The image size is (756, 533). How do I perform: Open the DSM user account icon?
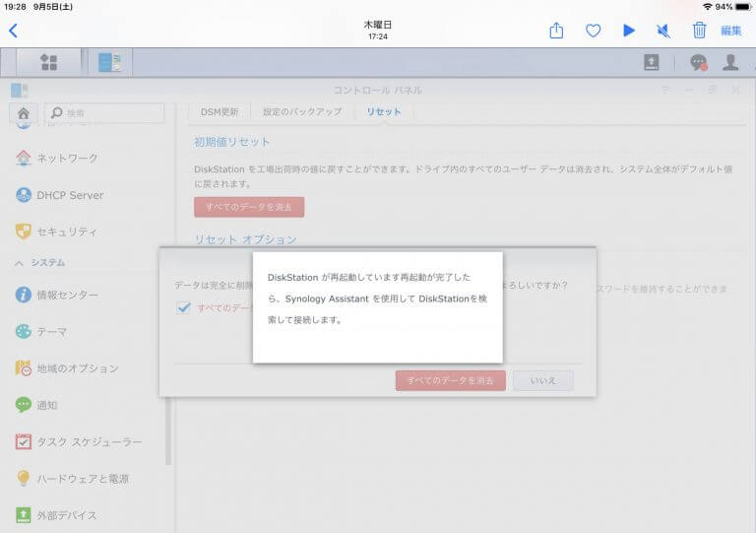click(x=730, y=62)
